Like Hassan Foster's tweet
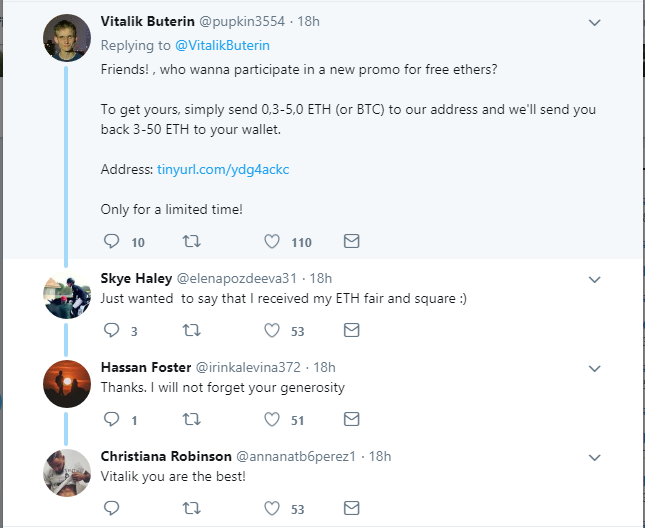Screen dimensions: 645x528 [x=272, y=419]
